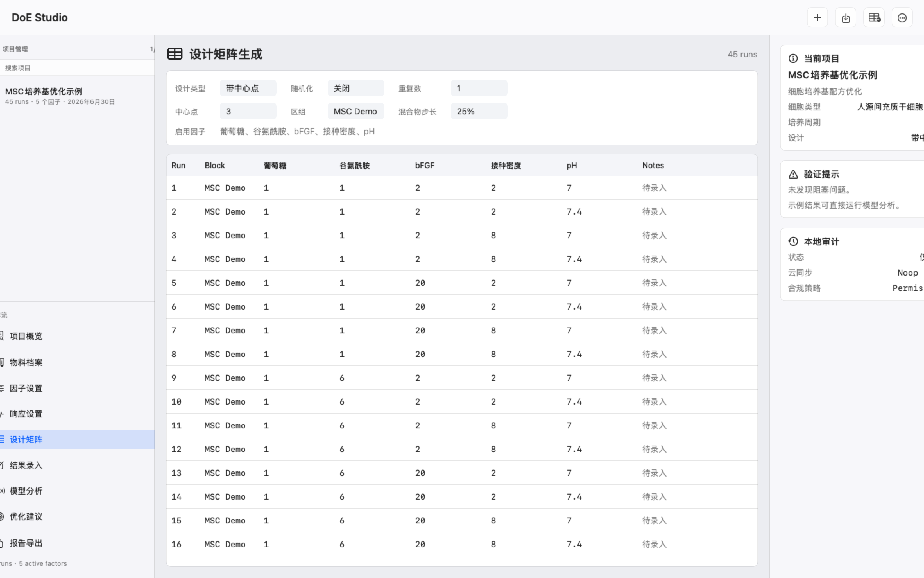The width and height of the screenshot is (924, 578).
Task: Click 待录入 note in run 5 row
Action: click(x=654, y=283)
